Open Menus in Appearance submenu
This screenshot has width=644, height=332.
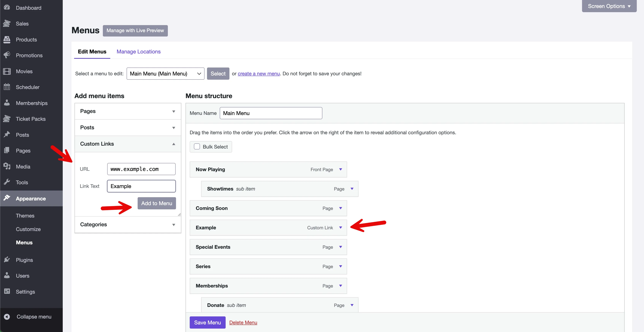[24, 242]
